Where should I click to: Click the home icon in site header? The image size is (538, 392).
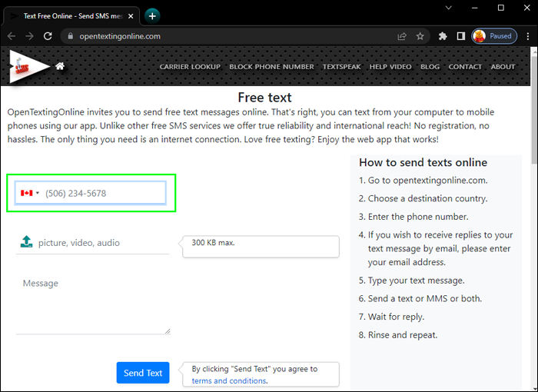60,66
